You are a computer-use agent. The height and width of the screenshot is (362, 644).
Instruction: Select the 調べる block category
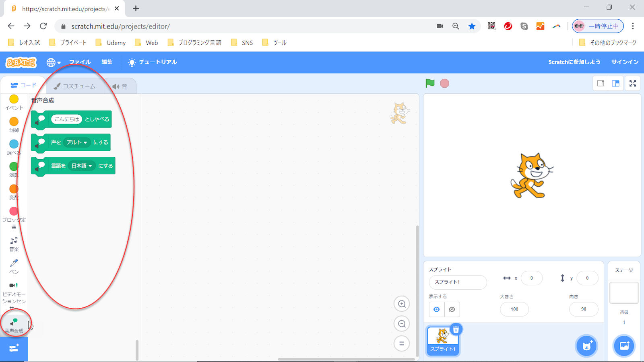click(x=14, y=148)
